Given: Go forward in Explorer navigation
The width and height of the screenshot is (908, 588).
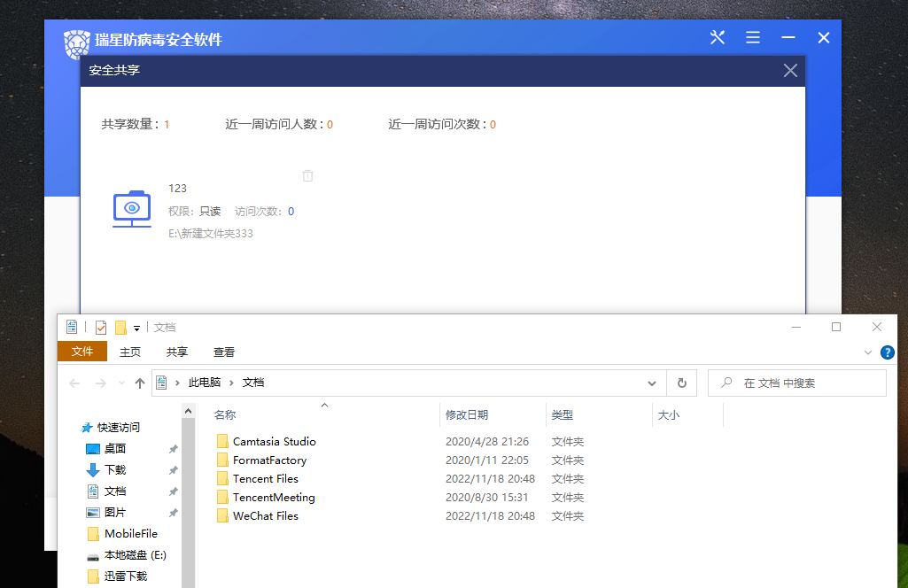Looking at the screenshot, I should tap(101, 383).
